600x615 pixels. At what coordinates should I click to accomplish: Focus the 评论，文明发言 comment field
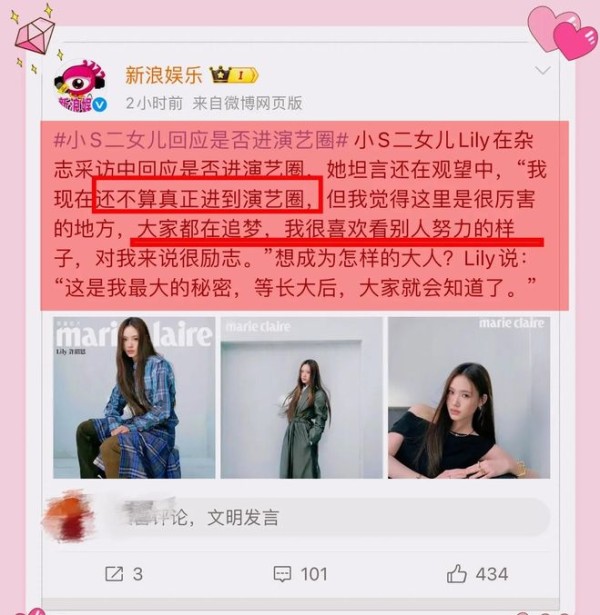(329, 517)
